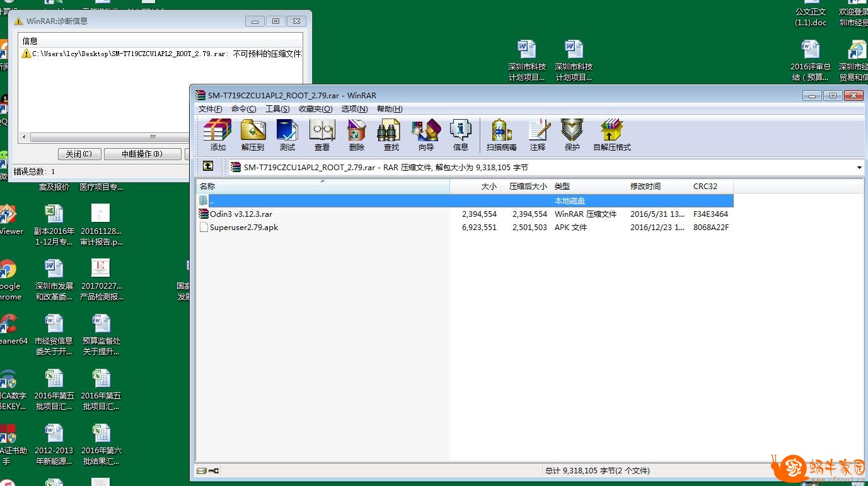Click scroll-left arrow in diagnostic dialog
This screenshot has width=868, height=486.
(x=25, y=137)
